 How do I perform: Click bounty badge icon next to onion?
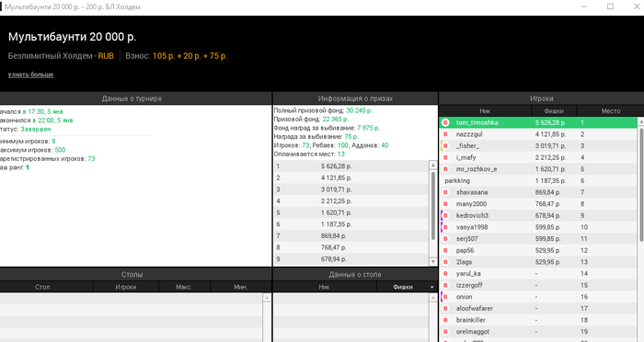pyautogui.click(x=445, y=297)
